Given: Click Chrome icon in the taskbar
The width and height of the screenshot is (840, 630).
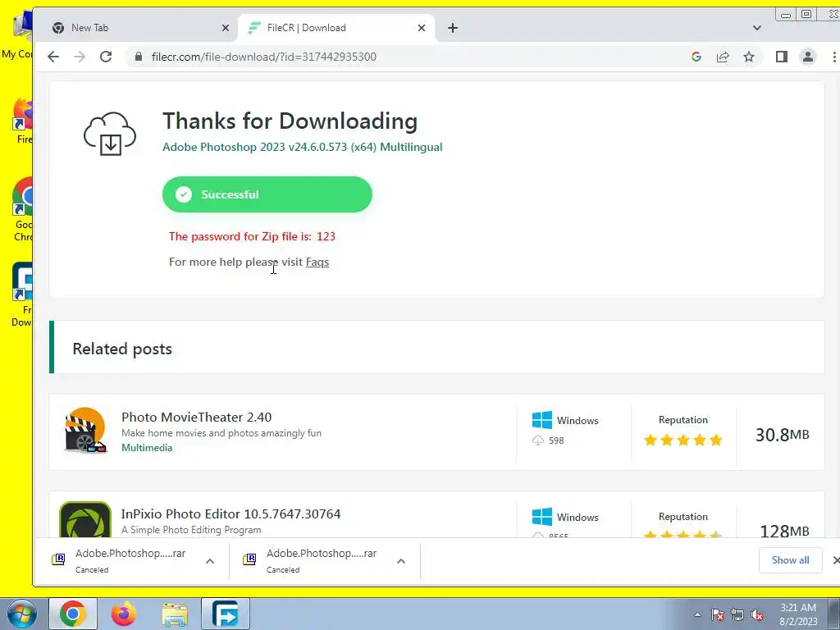Looking at the screenshot, I should coord(73,614).
